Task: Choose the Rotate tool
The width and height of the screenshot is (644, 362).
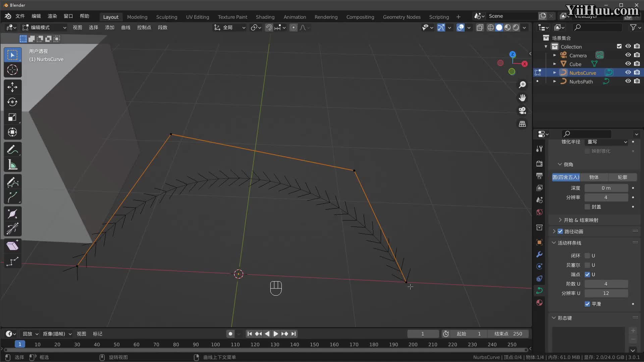Action: [x=12, y=102]
